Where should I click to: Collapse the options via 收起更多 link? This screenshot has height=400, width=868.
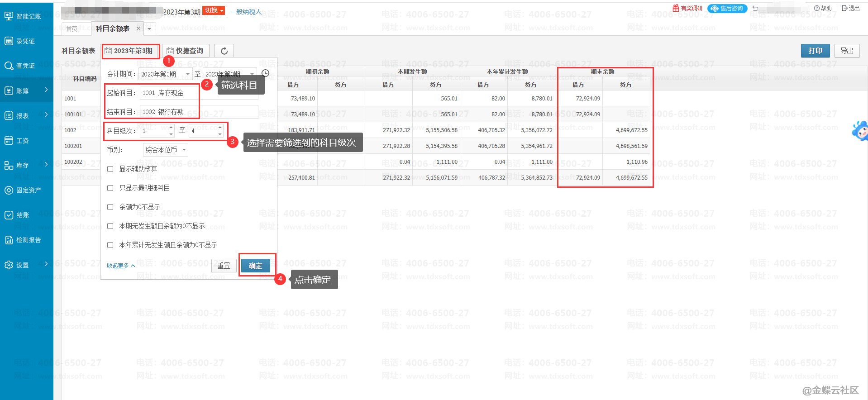coord(120,266)
